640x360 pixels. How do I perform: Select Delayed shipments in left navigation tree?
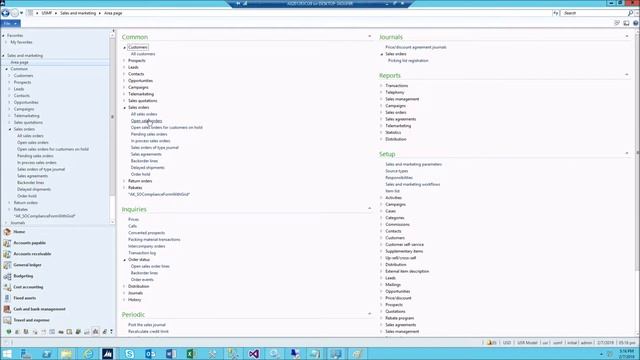[34, 189]
